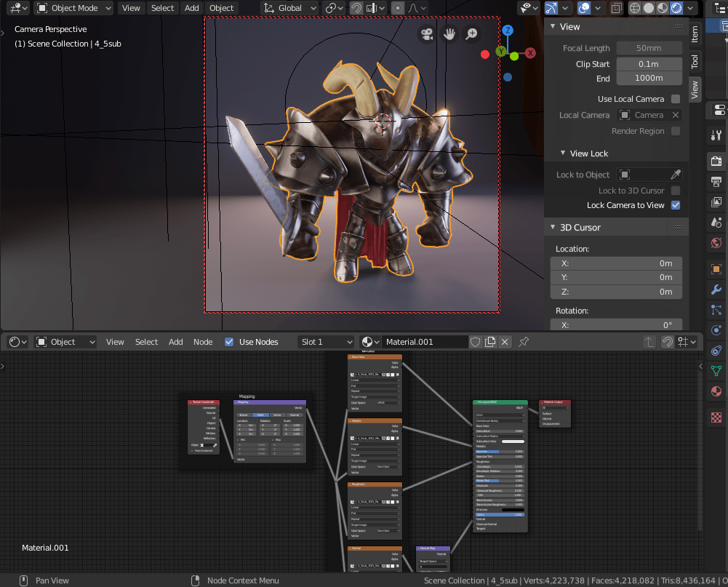Uncheck the Use Nodes checkbox

pos(230,342)
